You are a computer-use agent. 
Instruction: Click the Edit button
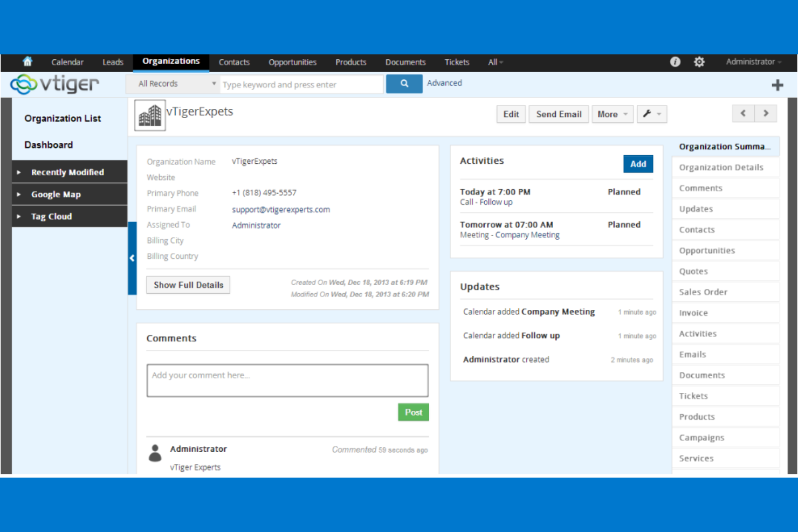point(511,114)
